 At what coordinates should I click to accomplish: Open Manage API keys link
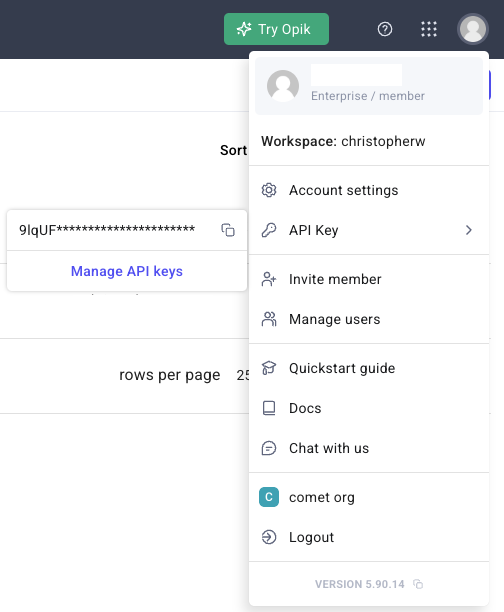(127, 271)
